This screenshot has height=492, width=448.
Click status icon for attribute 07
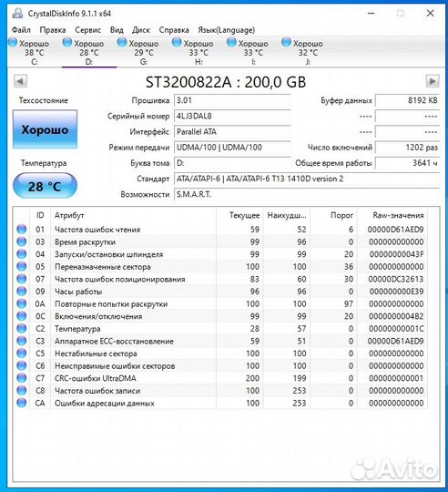click(22, 279)
